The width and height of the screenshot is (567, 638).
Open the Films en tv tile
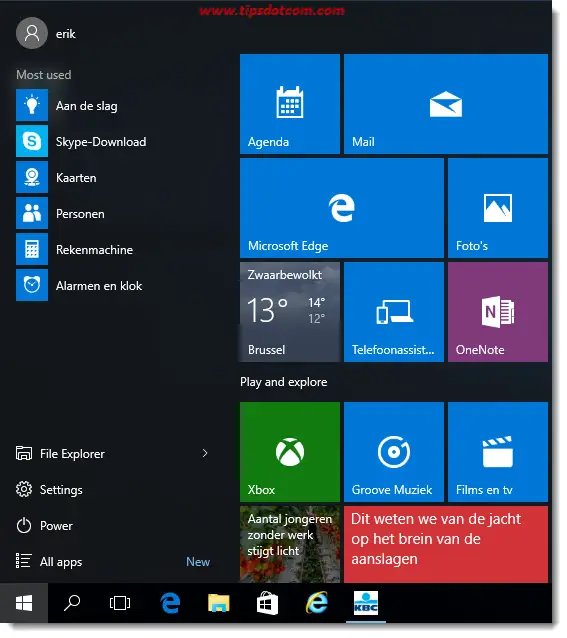(x=498, y=452)
